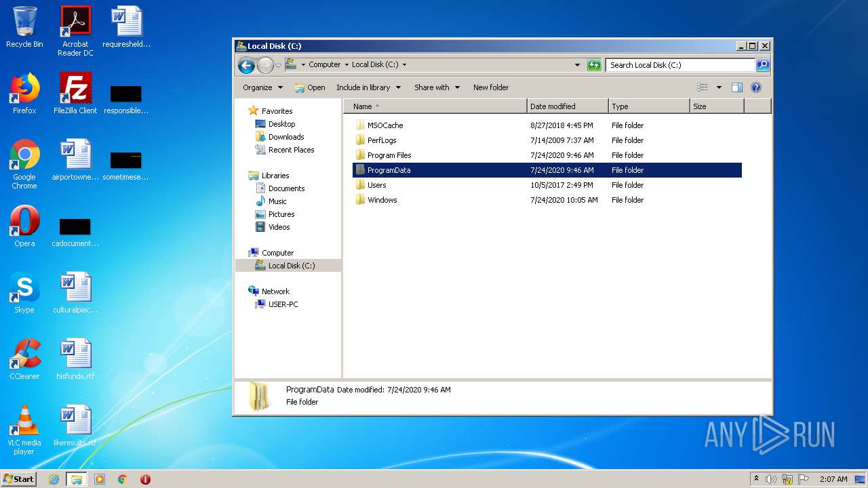Open the change view dropdown arrow
868x488 pixels.
click(719, 87)
